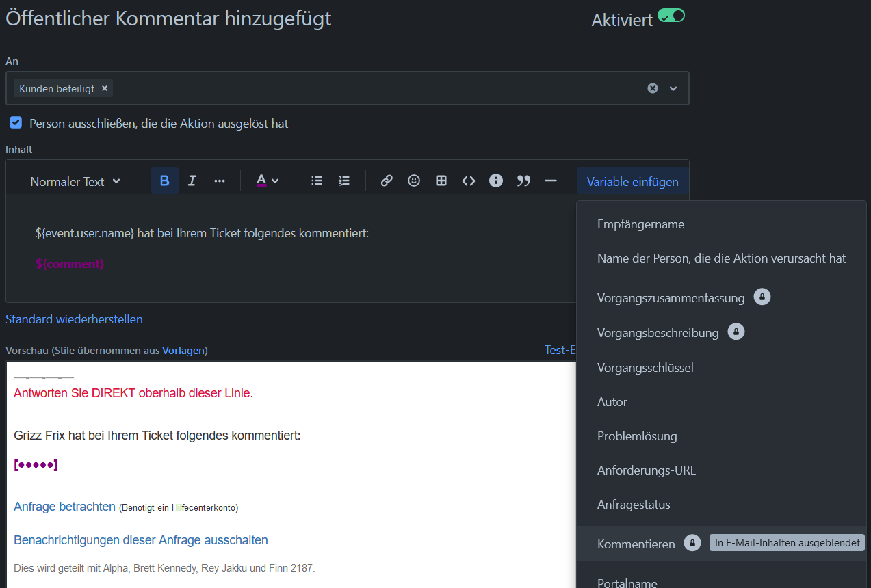
Task: Insert a table into content
Action: [441, 181]
